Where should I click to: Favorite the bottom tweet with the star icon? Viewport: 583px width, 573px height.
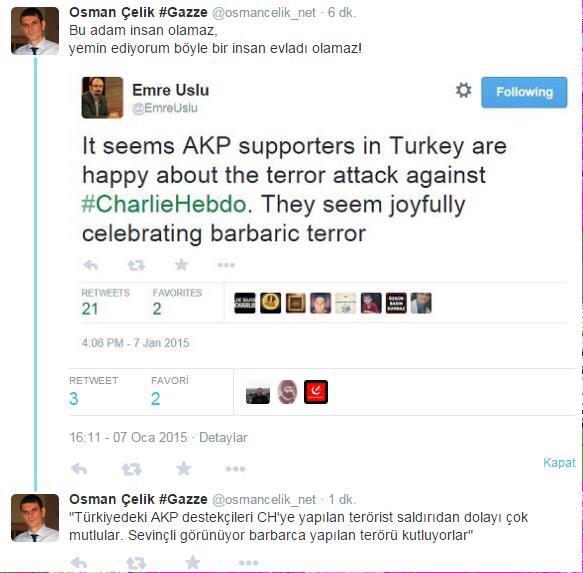(x=193, y=562)
